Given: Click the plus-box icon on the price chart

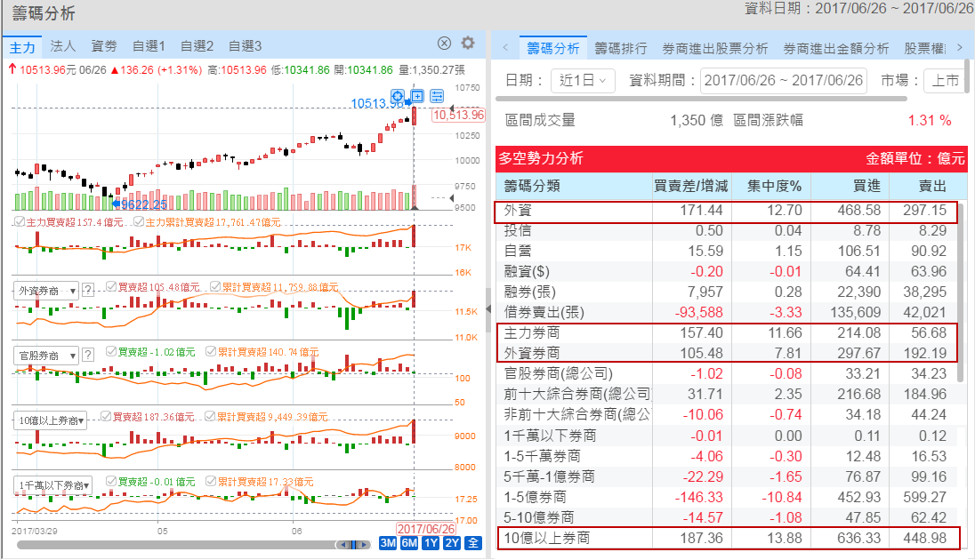Looking at the screenshot, I should 417,96.
